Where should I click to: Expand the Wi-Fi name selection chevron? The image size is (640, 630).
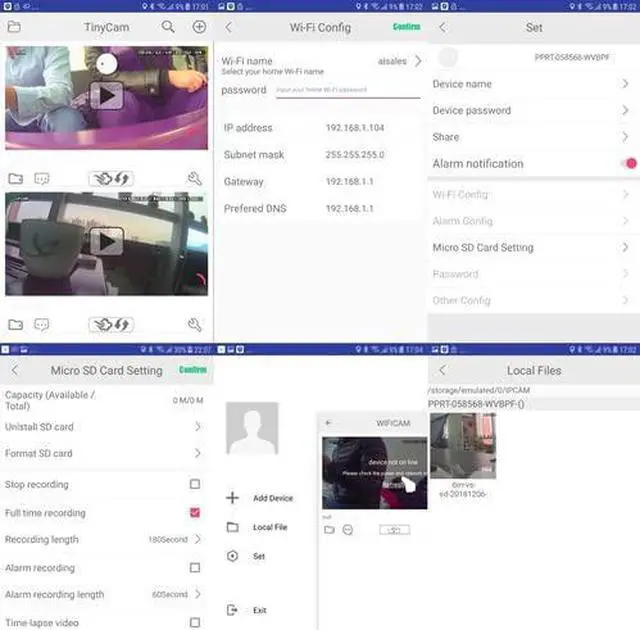coord(417,61)
